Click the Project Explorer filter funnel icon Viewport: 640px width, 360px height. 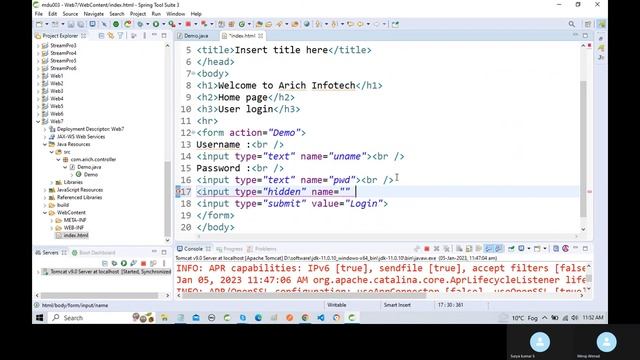click(120, 36)
